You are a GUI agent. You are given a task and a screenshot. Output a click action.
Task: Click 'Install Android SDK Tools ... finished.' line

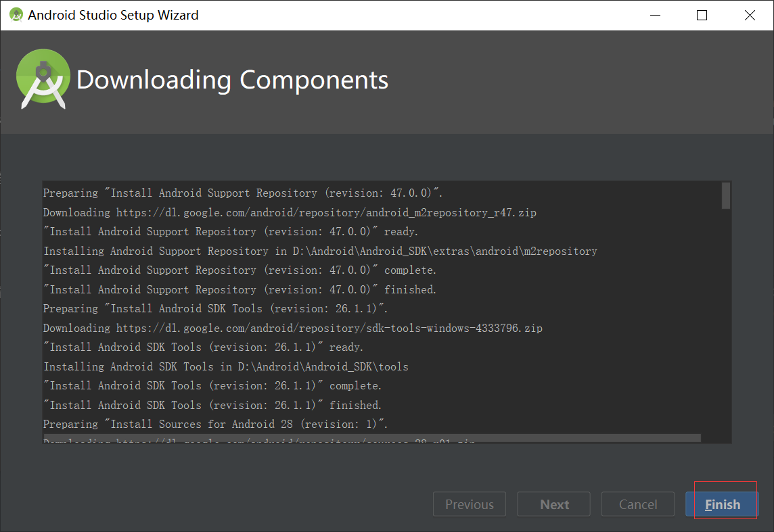tap(212, 405)
